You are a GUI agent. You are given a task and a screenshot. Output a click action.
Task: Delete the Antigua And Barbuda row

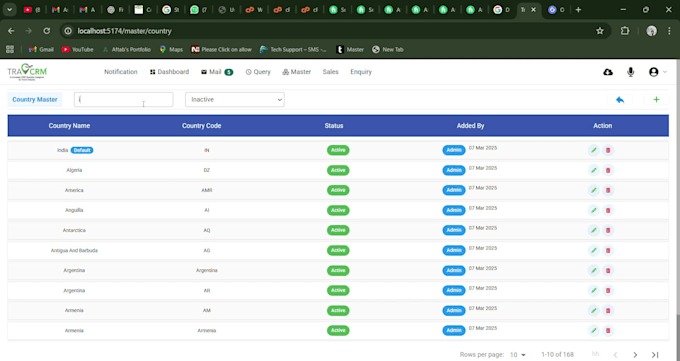pyautogui.click(x=608, y=250)
